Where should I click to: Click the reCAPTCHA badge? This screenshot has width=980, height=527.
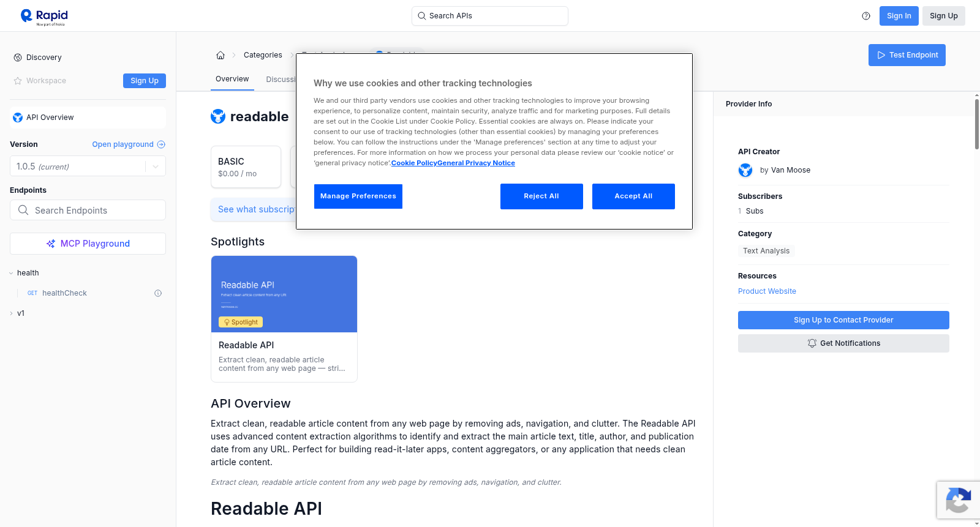point(958,500)
